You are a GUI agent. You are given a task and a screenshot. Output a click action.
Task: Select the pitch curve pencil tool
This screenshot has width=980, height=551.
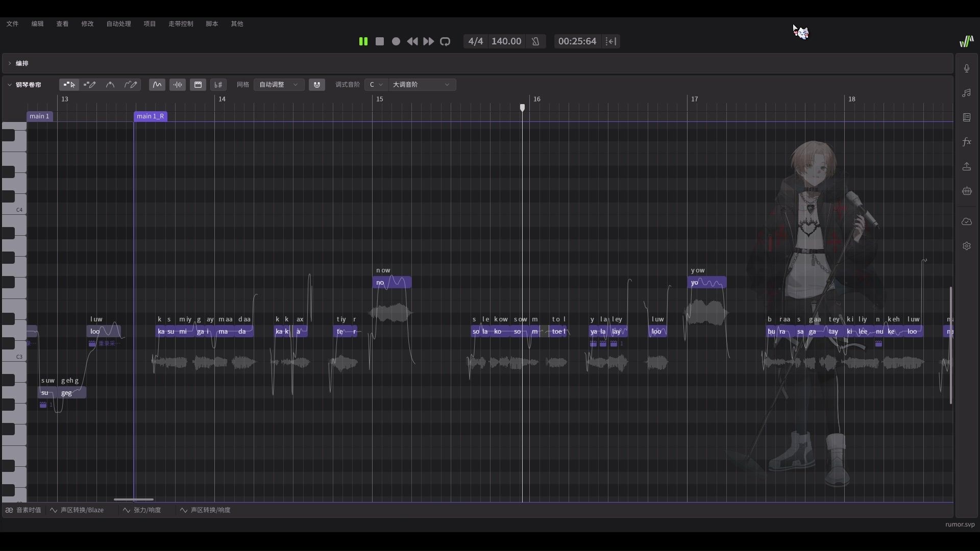[x=131, y=85]
